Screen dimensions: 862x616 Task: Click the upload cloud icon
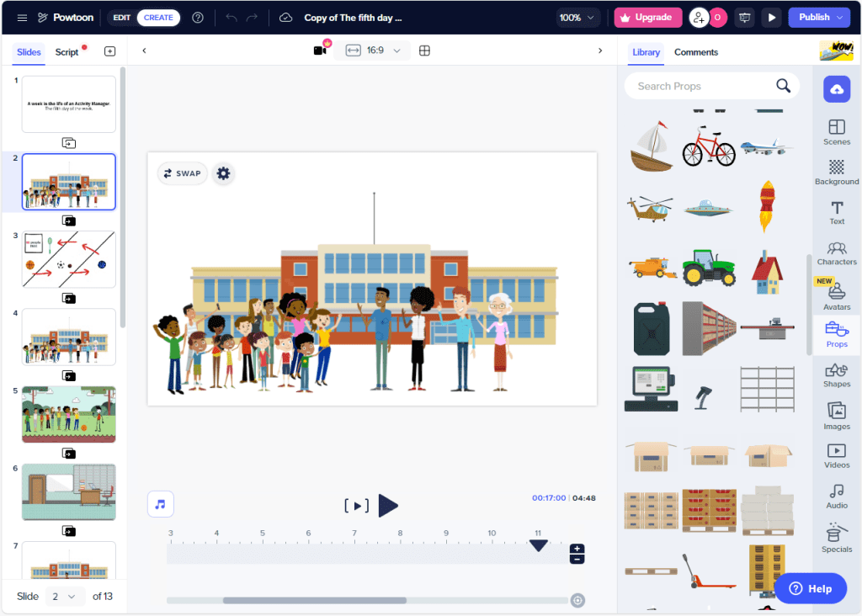836,89
